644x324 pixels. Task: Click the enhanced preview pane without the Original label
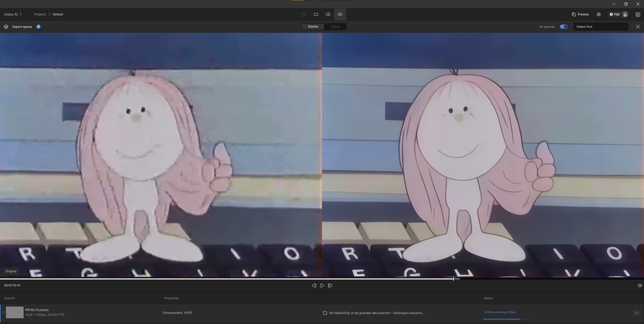[x=483, y=155]
